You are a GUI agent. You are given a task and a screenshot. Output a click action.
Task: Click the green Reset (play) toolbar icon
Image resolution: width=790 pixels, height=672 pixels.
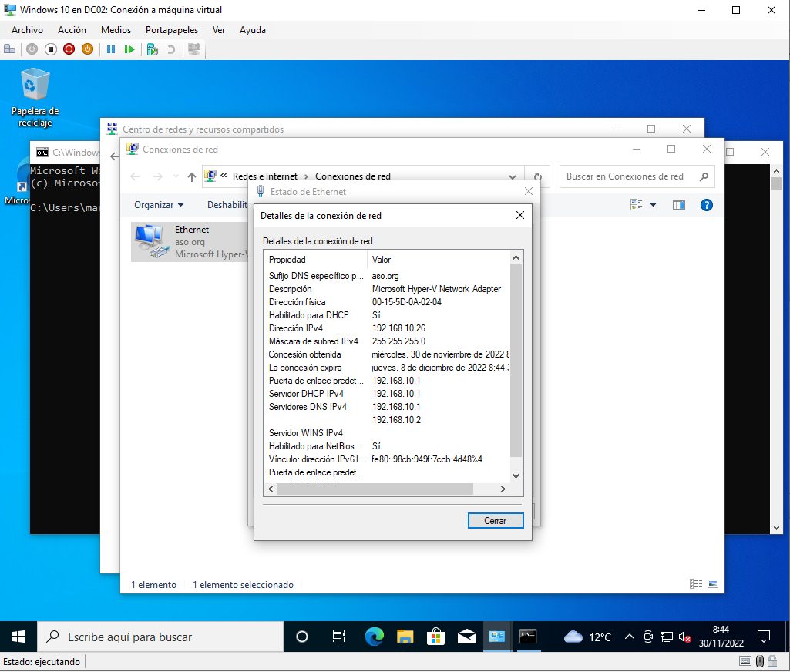(x=129, y=49)
